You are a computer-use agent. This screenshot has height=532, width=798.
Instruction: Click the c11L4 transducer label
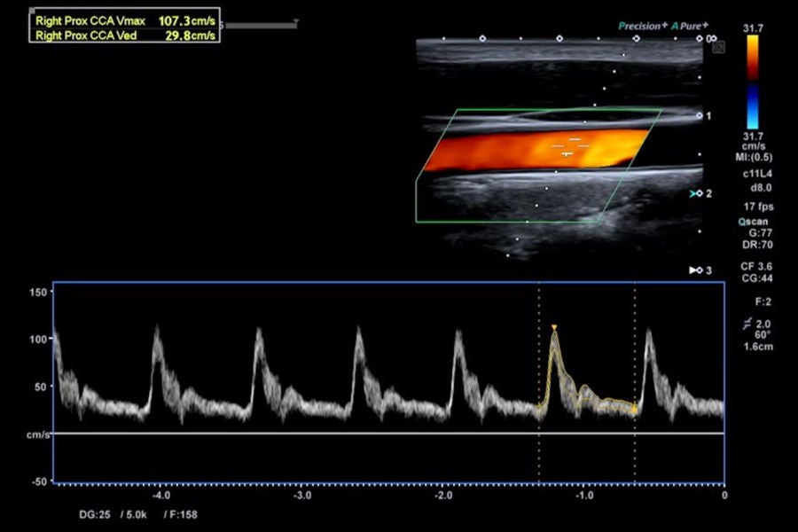(x=757, y=174)
